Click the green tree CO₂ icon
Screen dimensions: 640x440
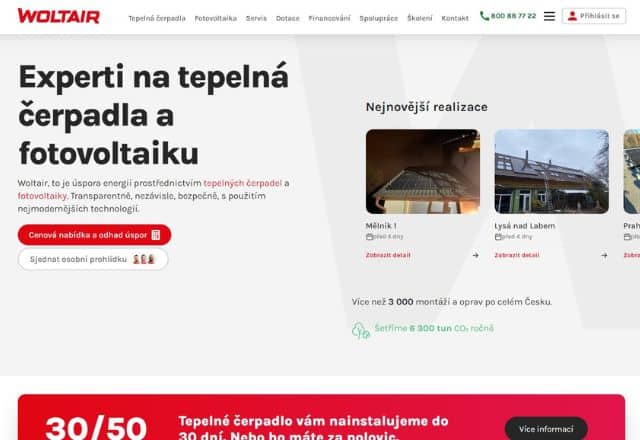tap(361, 330)
